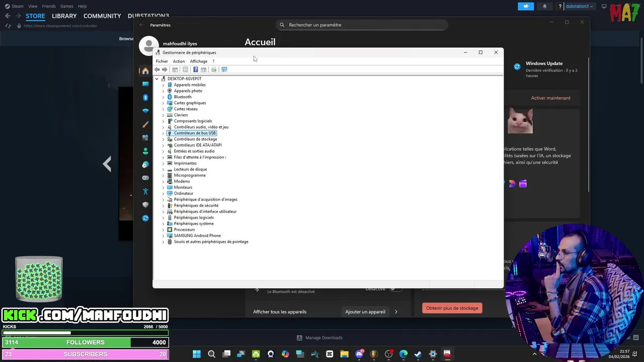Toggle the console tree toolbar icon
Screen dimensions: 644x362
[175, 69]
